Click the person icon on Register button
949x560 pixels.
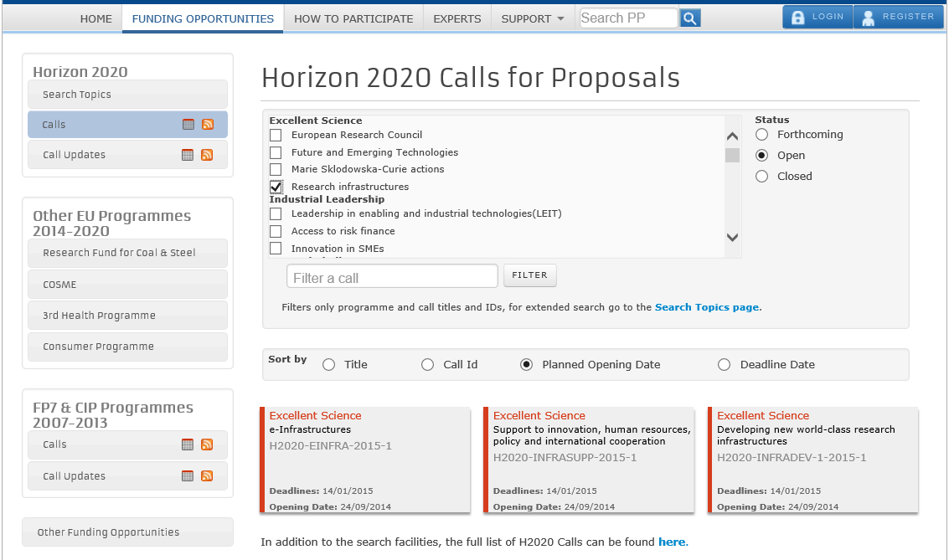868,18
